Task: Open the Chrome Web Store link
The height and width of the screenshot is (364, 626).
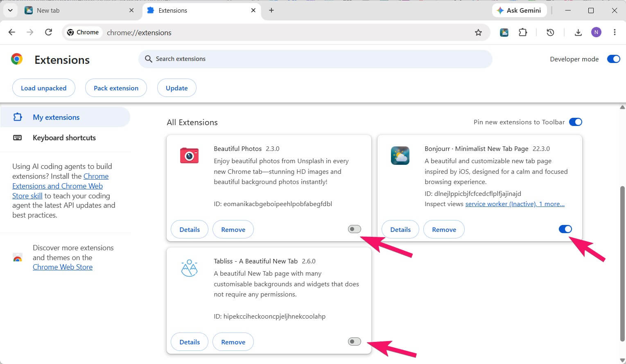Action: [63, 267]
